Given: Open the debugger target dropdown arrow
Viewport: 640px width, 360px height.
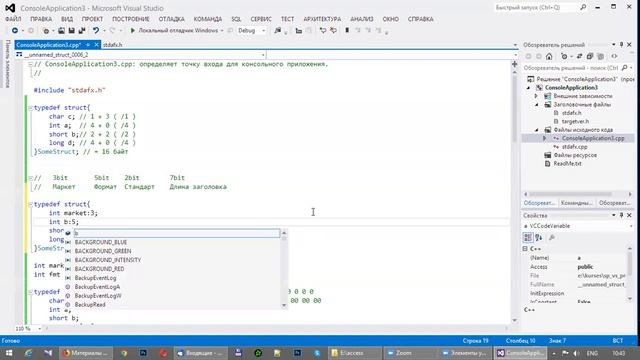Looking at the screenshot, I should click(x=222, y=31).
